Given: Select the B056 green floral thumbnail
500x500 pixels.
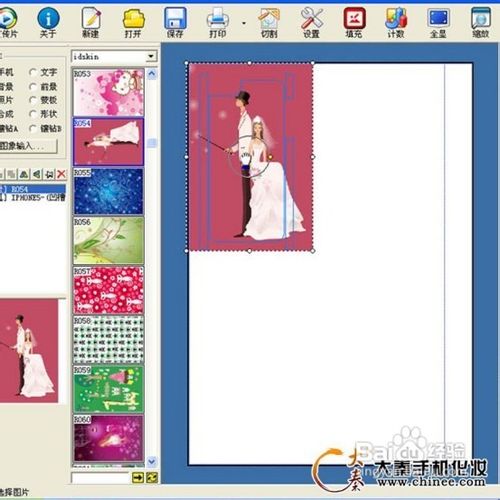Looking at the screenshot, I should pos(109,240).
